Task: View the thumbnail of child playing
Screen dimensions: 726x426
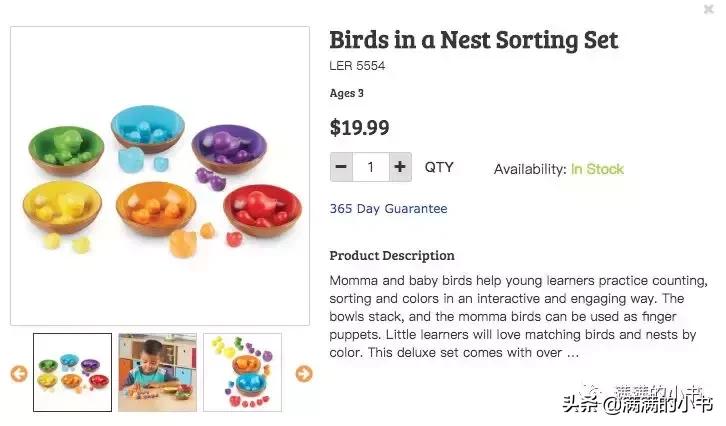Action: [x=157, y=372]
